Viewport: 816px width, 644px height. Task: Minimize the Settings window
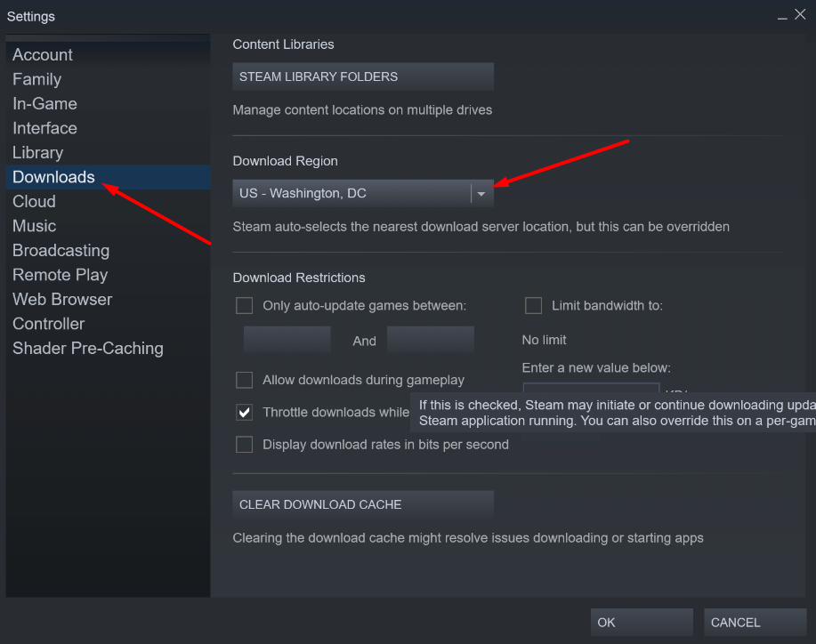(x=782, y=16)
